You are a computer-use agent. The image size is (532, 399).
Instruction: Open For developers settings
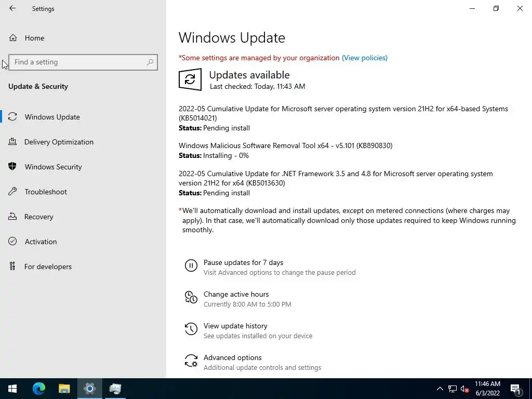point(48,267)
